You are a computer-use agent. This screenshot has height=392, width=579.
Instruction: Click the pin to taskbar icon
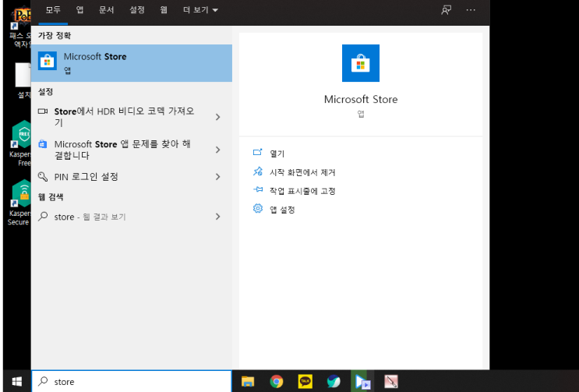(x=258, y=189)
